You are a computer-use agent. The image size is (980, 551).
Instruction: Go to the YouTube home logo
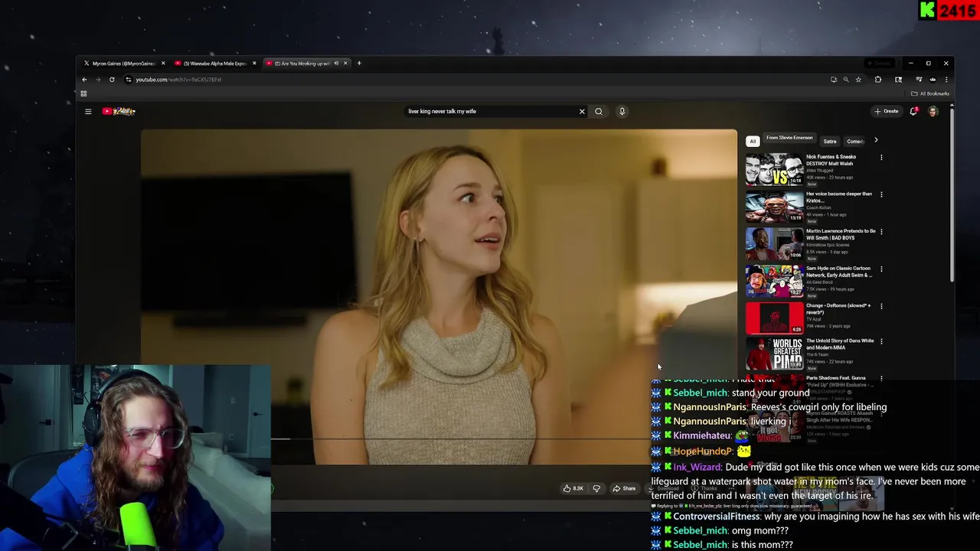(x=119, y=111)
